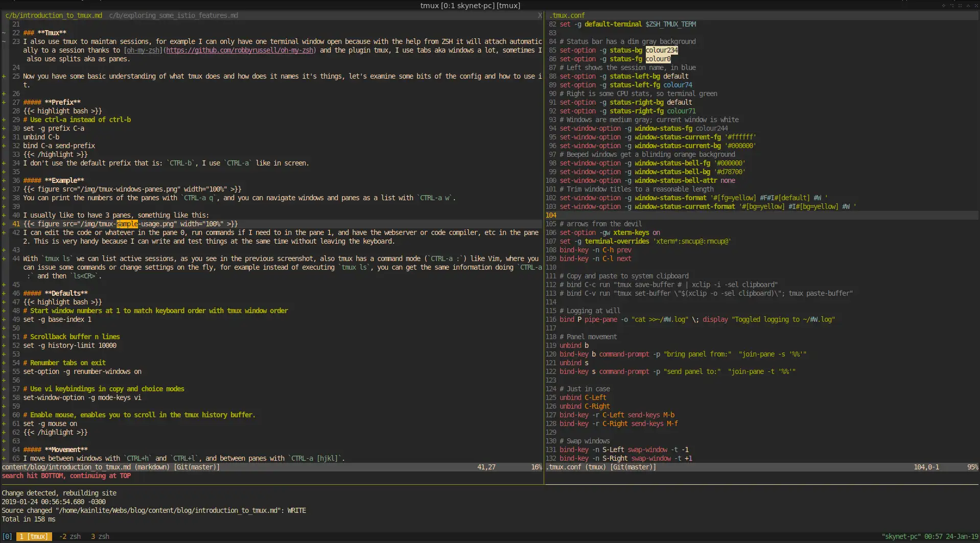Click the '#d78700' colour value

point(730,172)
